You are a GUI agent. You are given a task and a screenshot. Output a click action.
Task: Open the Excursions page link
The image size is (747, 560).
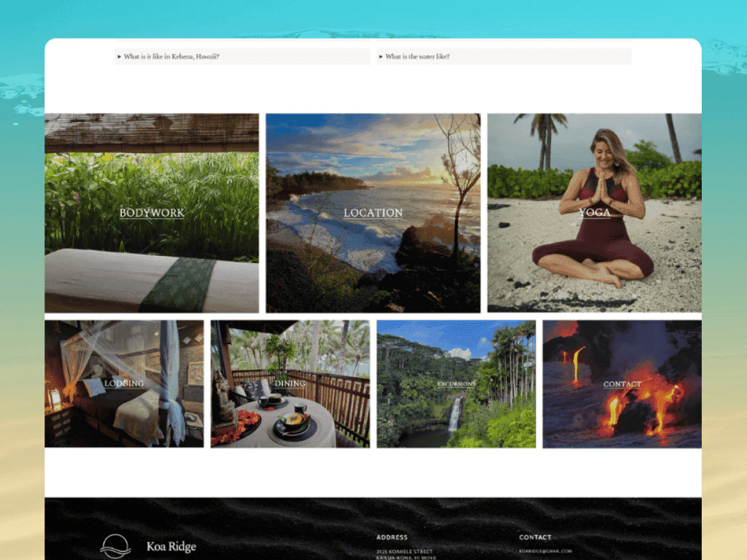pyautogui.click(x=456, y=384)
